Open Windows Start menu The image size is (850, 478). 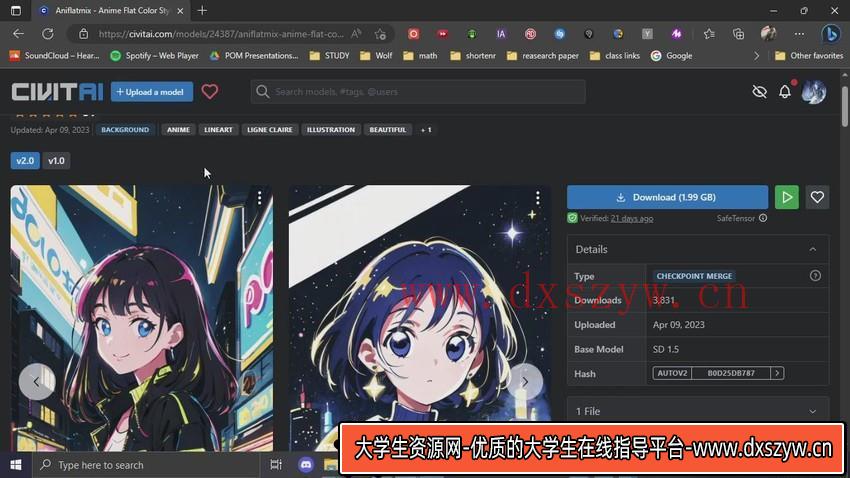click(x=16, y=465)
